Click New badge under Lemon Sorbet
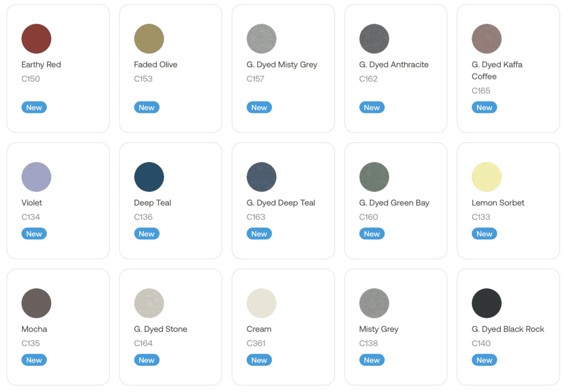Image resolution: width=569 pixels, height=392 pixels. [484, 234]
